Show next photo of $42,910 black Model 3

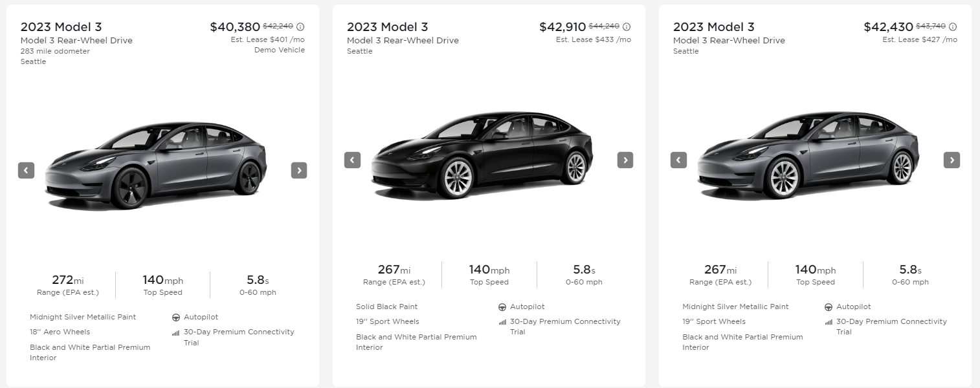tap(625, 160)
